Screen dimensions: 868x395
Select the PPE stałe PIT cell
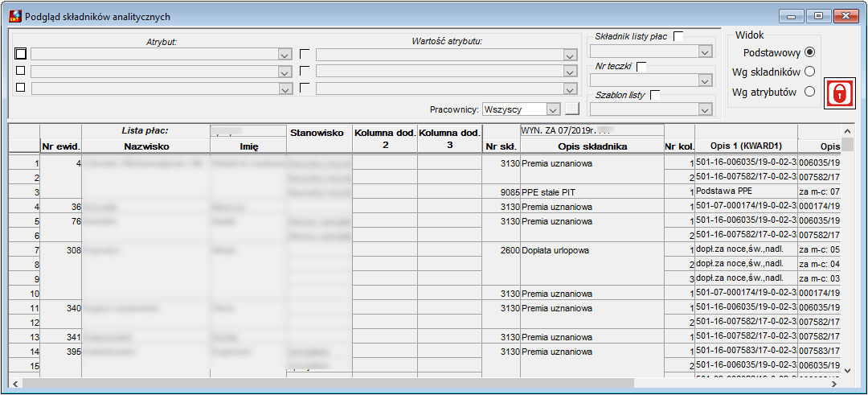click(592, 192)
